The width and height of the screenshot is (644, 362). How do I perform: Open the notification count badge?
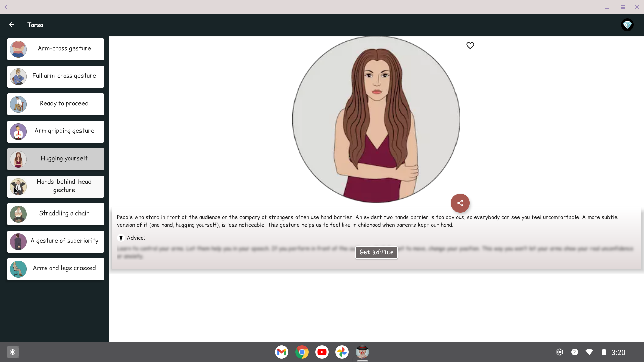[x=575, y=352]
